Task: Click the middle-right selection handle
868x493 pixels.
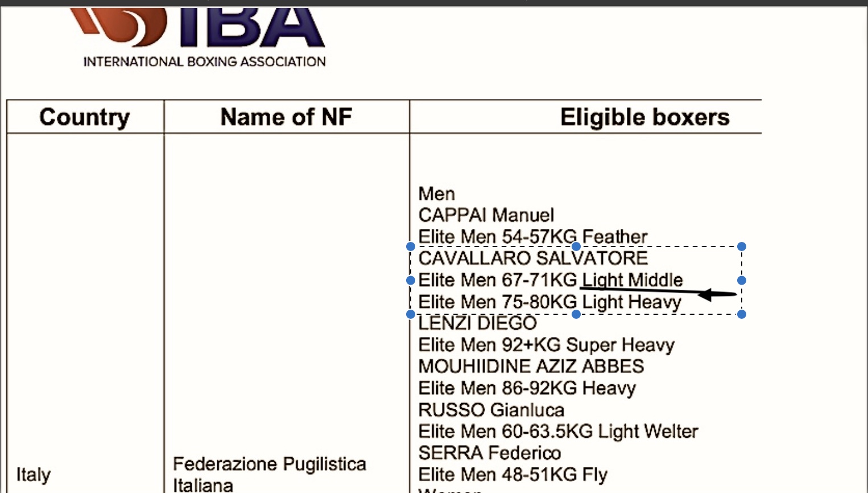Action: click(742, 280)
